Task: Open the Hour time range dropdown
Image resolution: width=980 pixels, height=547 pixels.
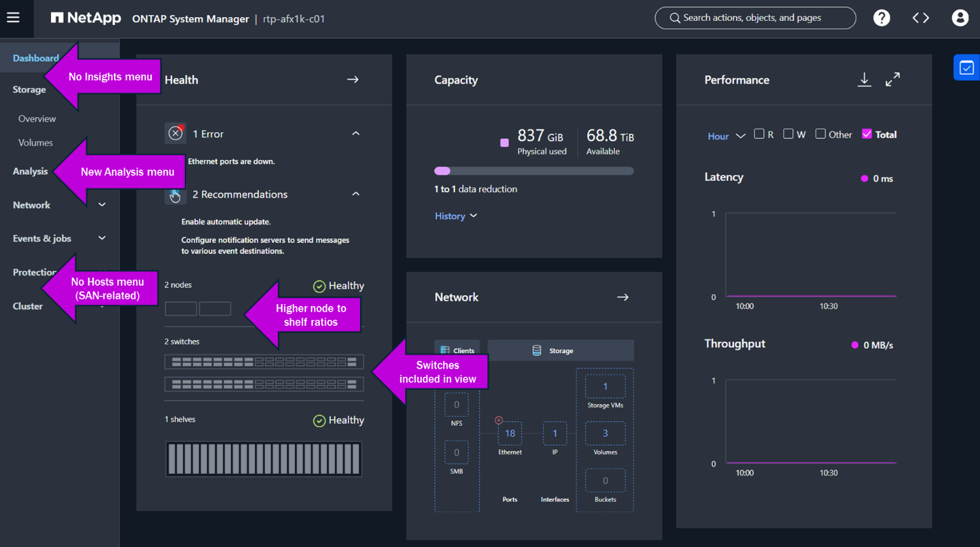Action: tap(726, 136)
